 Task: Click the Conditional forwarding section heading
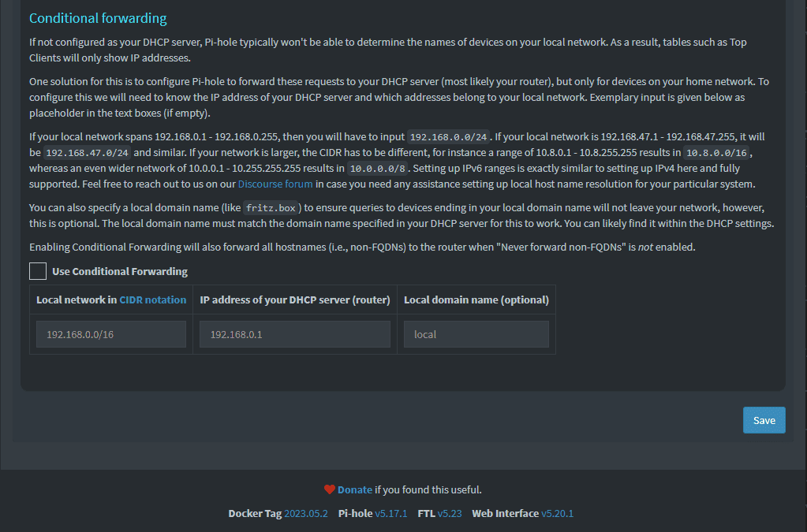click(x=98, y=18)
